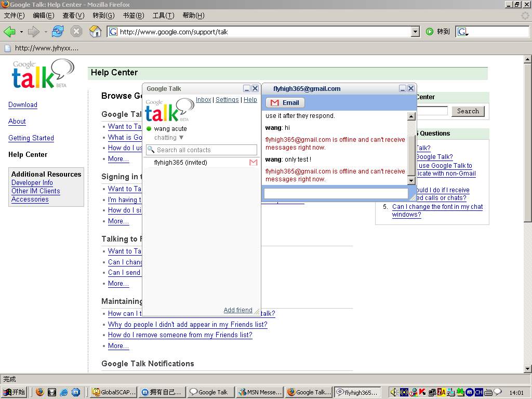Image resolution: width=532 pixels, height=399 pixels.
Task: Switch to GlobalSCAPE taskbar button
Action: [x=114, y=392]
